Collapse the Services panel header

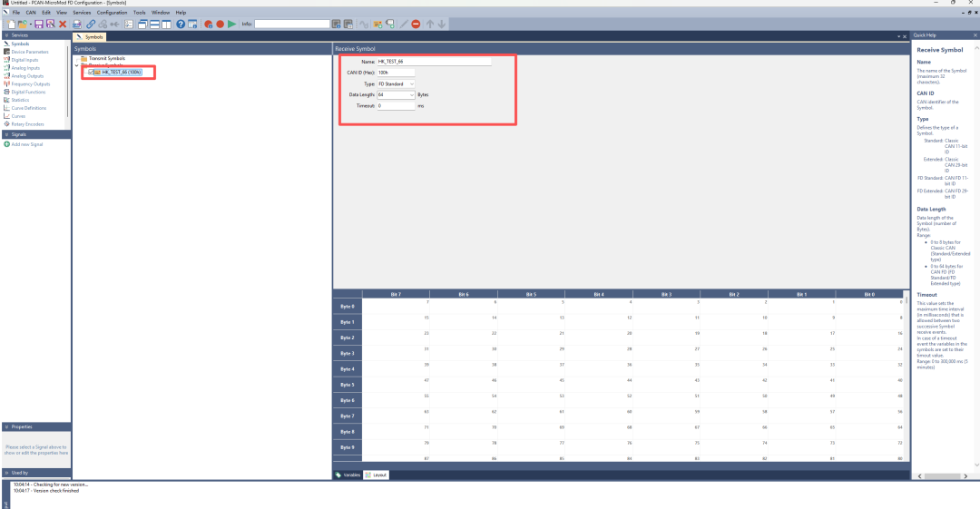pyautogui.click(x=5, y=35)
